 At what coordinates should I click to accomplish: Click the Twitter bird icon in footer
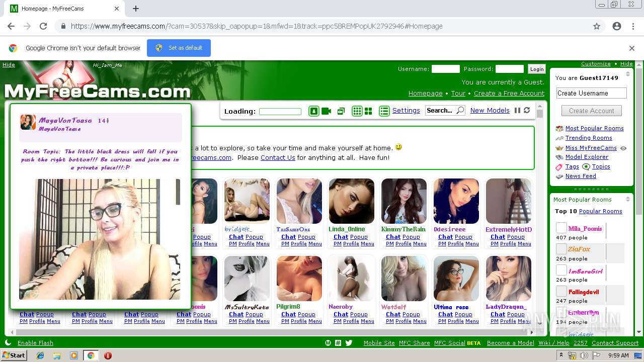[349, 343]
